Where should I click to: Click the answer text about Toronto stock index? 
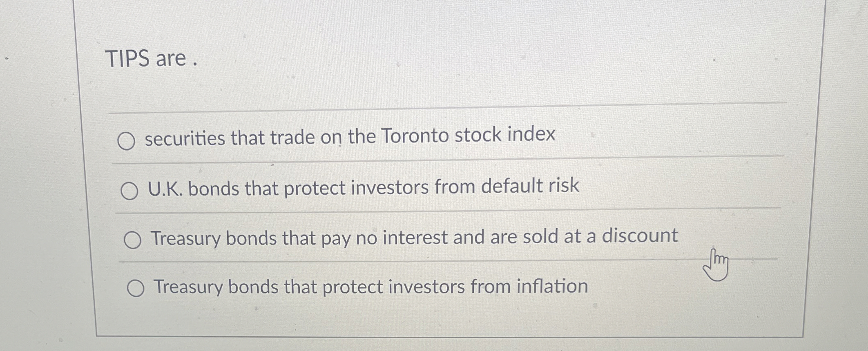349,138
